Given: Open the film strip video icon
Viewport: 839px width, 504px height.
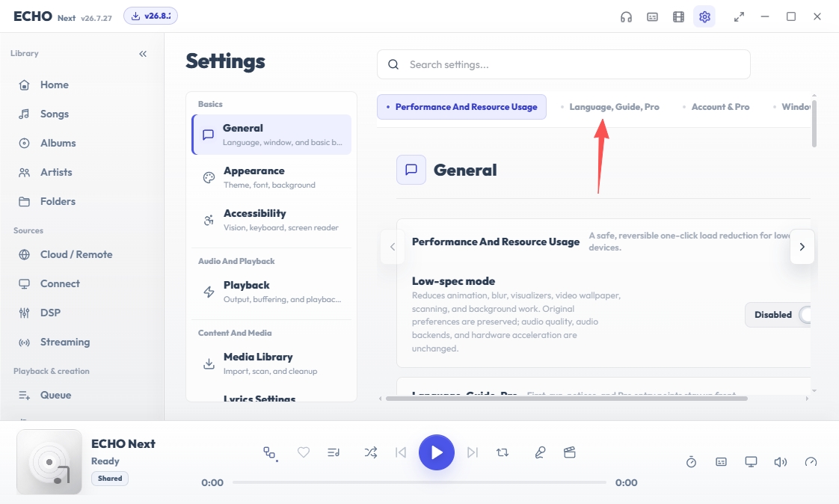Looking at the screenshot, I should 678,17.
